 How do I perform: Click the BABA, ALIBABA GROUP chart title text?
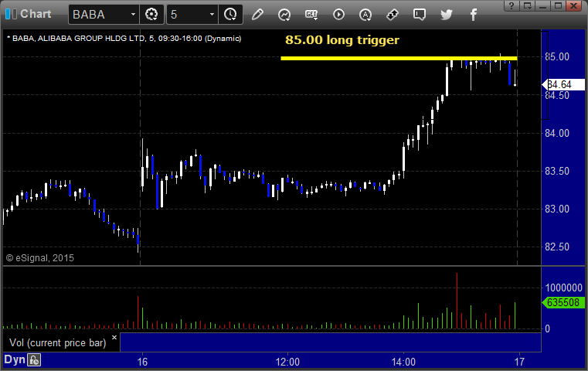pos(124,39)
